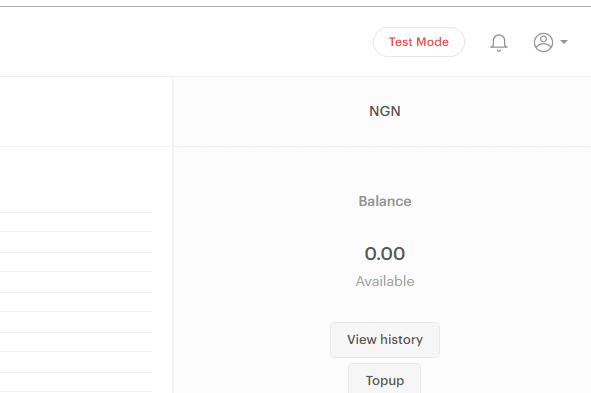
Task: Click the user profile avatar icon
Action: coord(543,42)
